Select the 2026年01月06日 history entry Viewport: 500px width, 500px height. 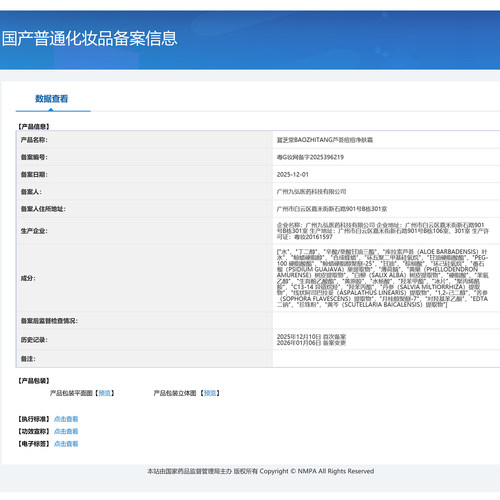pyautogui.click(x=311, y=343)
